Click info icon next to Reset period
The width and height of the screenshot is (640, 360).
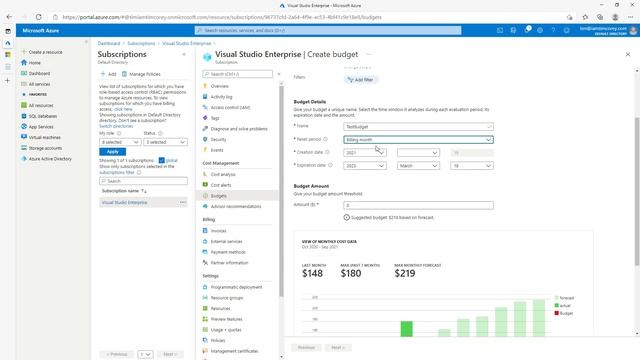(325, 139)
